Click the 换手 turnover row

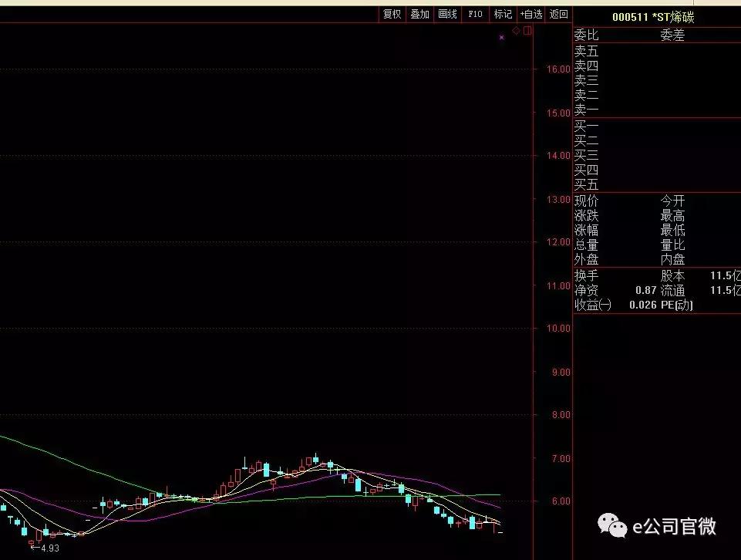coord(586,275)
